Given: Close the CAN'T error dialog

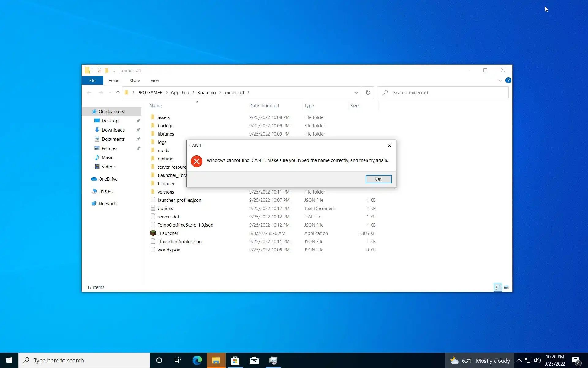Looking at the screenshot, I should 389,145.
